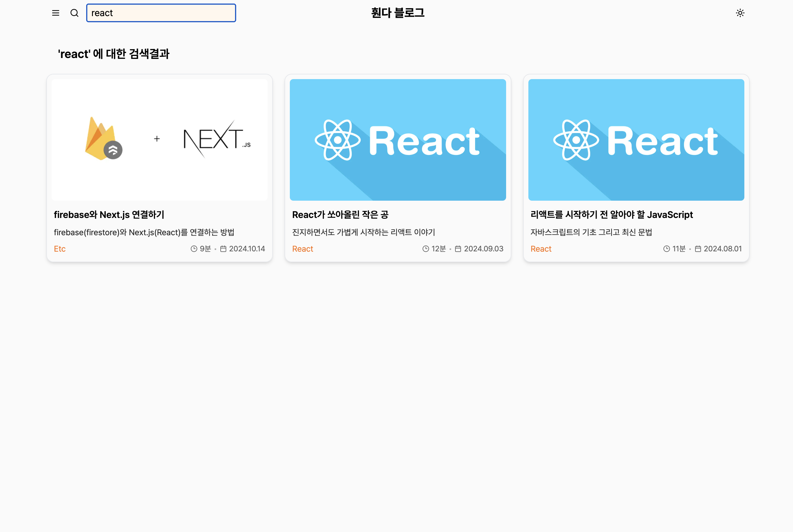Click clock icon beside 11분
This screenshot has height=532, width=793.
pos(666,249)
